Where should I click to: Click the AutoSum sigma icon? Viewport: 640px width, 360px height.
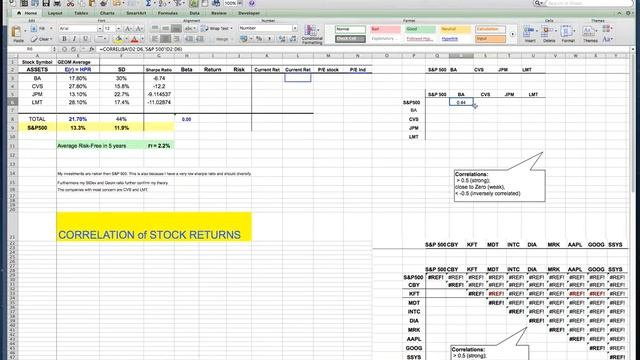click(148, 3)
